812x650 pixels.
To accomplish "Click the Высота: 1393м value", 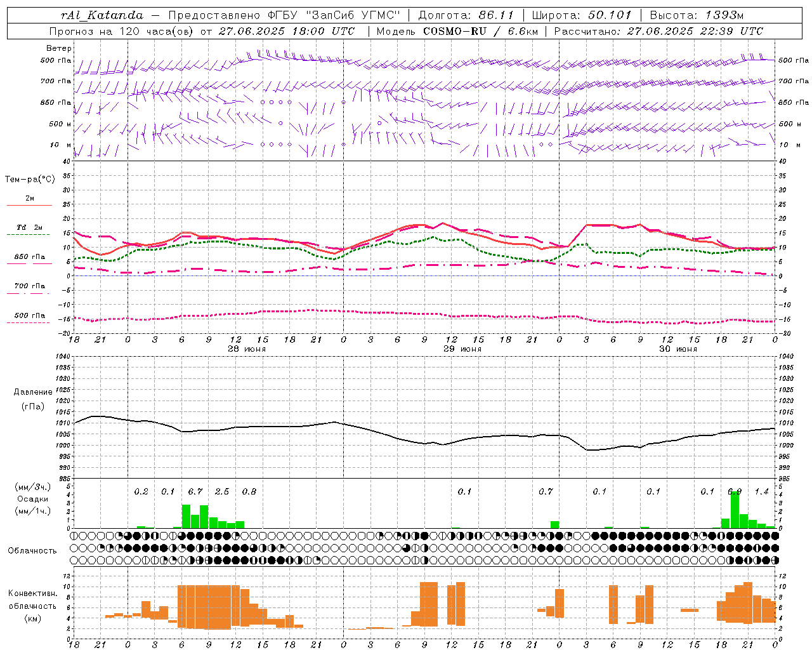I will click(697, 15).
